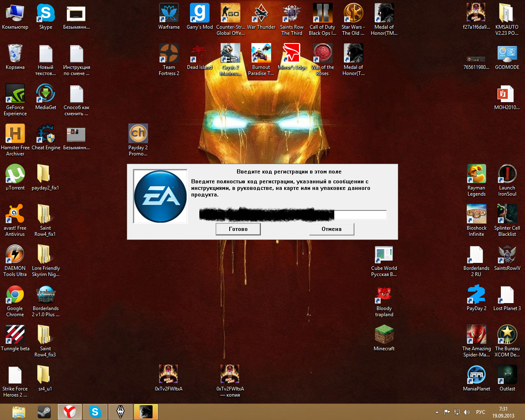Open Rayman Legends shortcut

click(x=476, y=180)
